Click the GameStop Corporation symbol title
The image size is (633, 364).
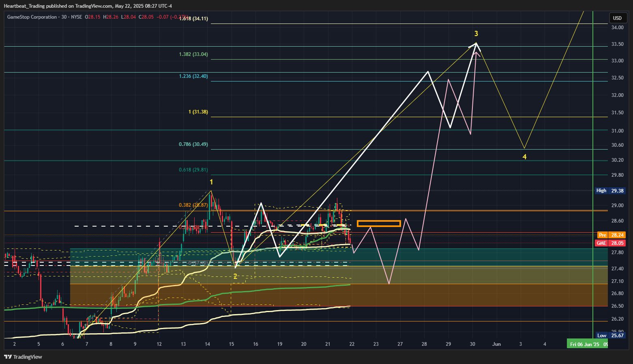[32, 17]
